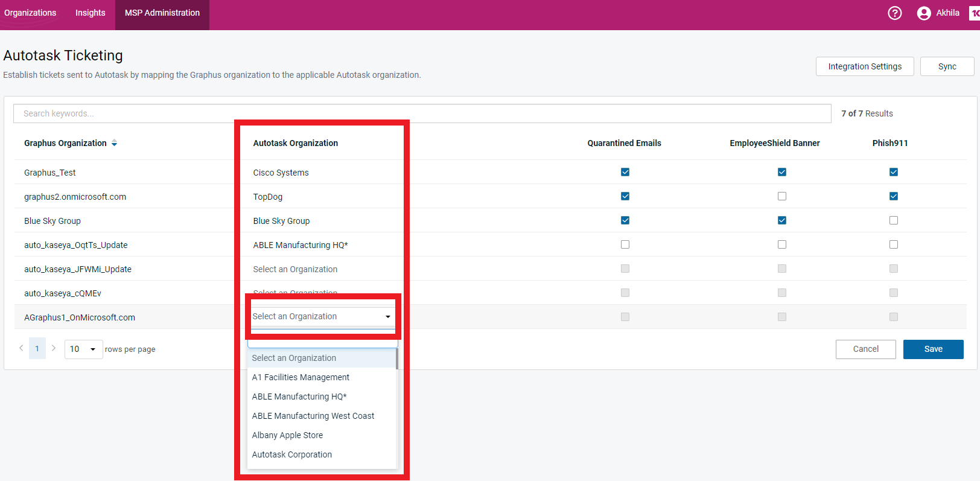Change Autotask organization for Blue Sky Group row
980x481 pixels.
281,221
